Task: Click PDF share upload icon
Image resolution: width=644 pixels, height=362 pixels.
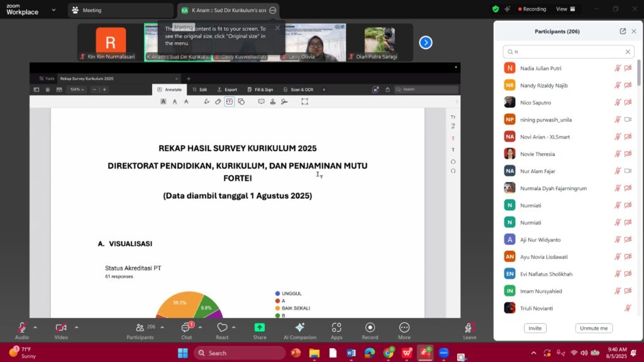Action: coord(387,89)
